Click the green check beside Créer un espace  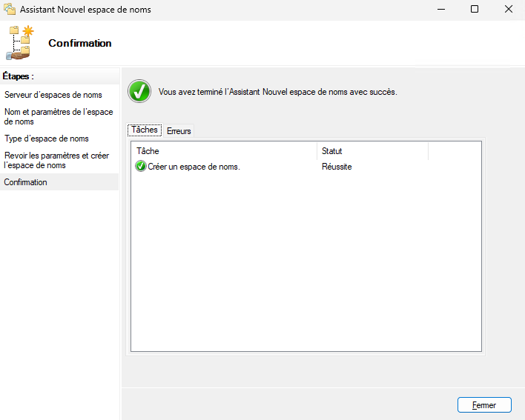141,167
